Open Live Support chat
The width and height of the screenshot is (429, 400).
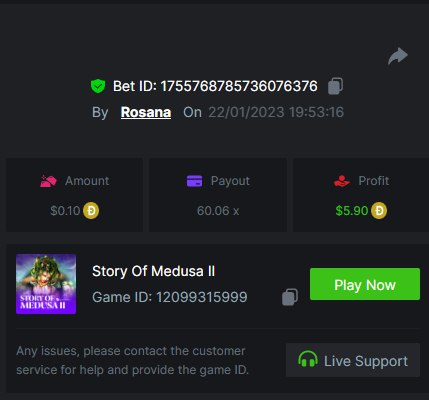[x=353, y=360]
